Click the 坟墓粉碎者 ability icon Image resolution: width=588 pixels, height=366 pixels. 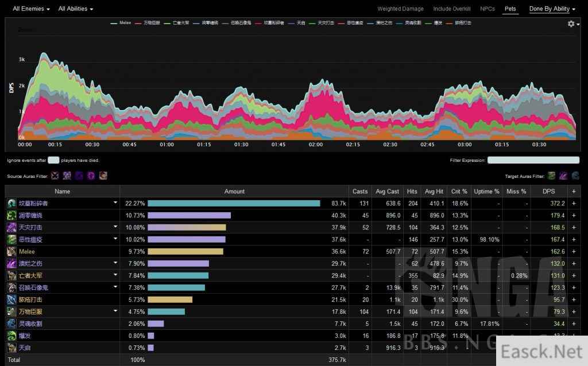click(x=11, y=203)
